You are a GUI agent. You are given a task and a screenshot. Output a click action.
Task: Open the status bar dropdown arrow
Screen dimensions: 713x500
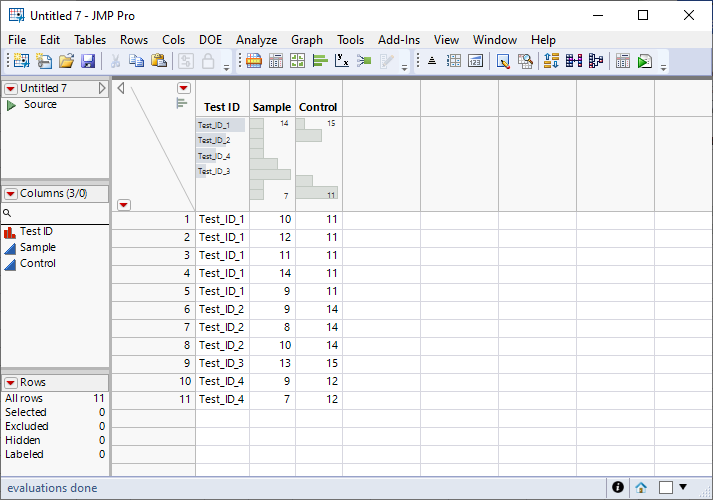pos(683,487)
